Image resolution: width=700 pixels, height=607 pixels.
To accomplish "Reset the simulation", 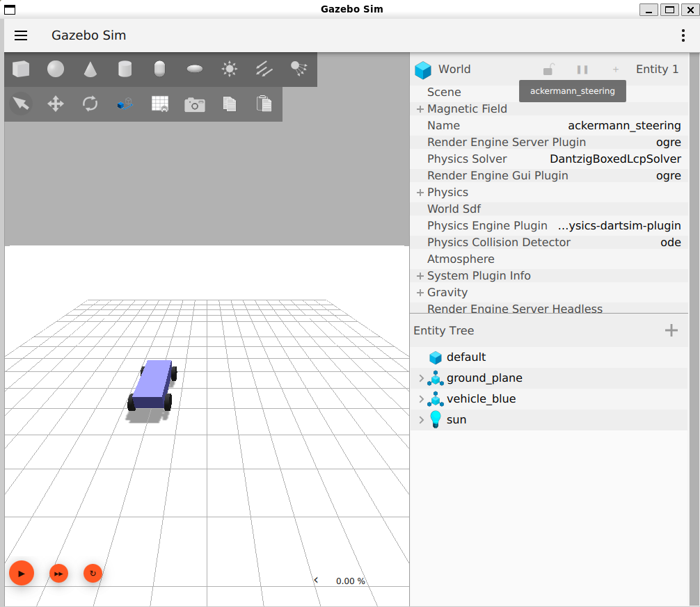I will [93, 574].
